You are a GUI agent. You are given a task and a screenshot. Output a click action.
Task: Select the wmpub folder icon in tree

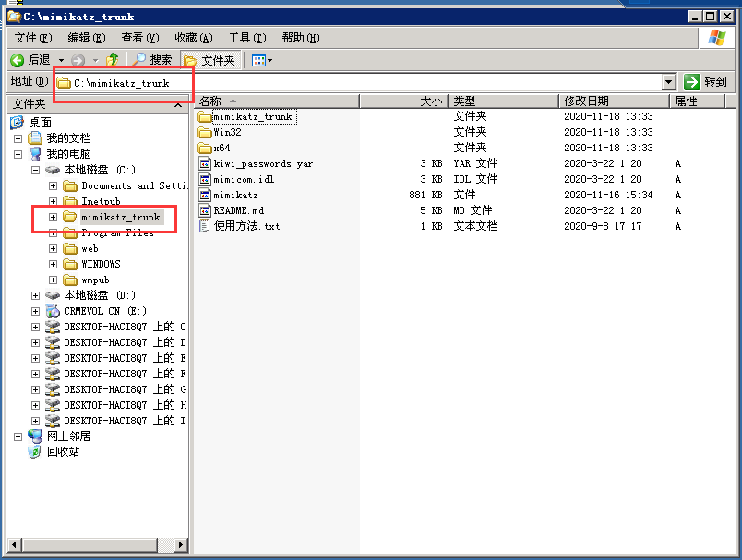point(70,280)
